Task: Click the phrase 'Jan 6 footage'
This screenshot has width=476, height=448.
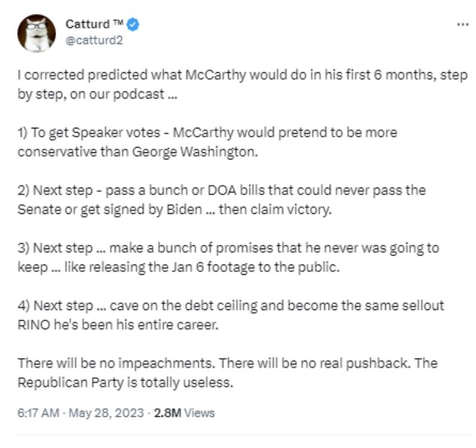Action: (213, 267)
